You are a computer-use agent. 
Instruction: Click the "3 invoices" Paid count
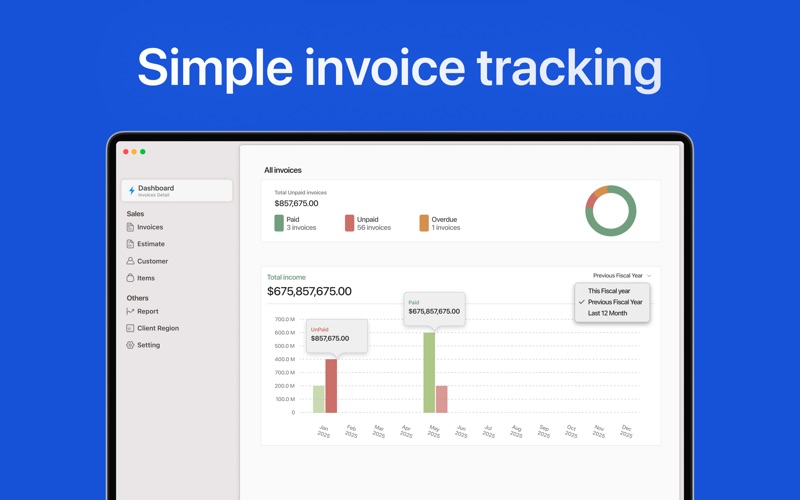(301, 228)
